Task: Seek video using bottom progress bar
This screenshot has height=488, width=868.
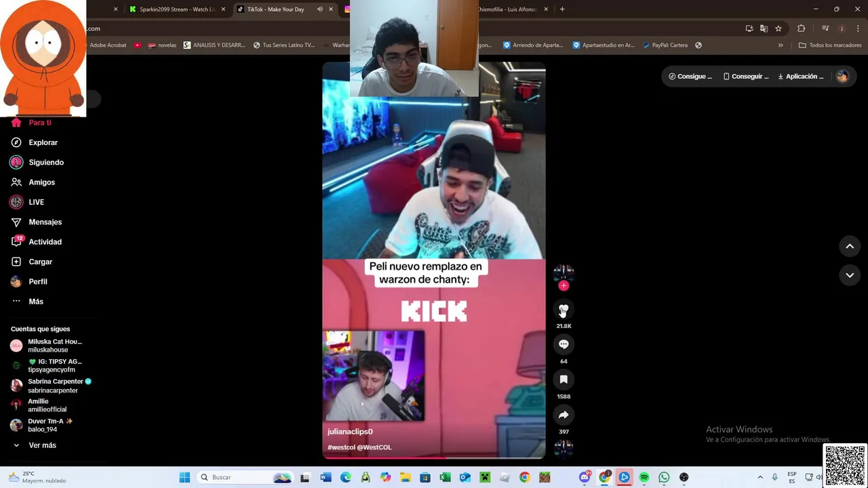Action: [x=434, y=457]
